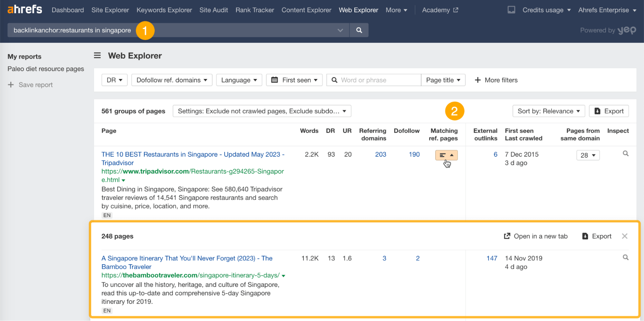The image size is (644, 321).
Task: Select the Web Explorer tab
Action: [x=358, y=10]
